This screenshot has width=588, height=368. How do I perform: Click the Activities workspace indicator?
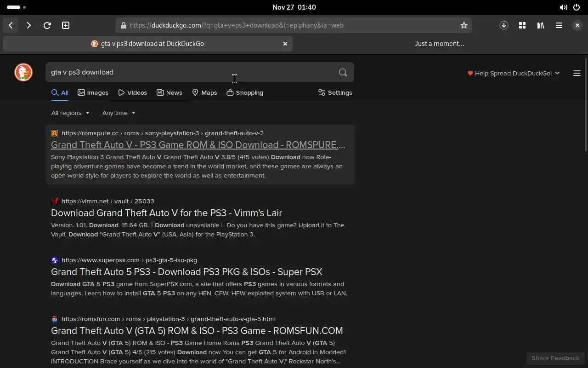pyautogui.click(x=16, y=7)
